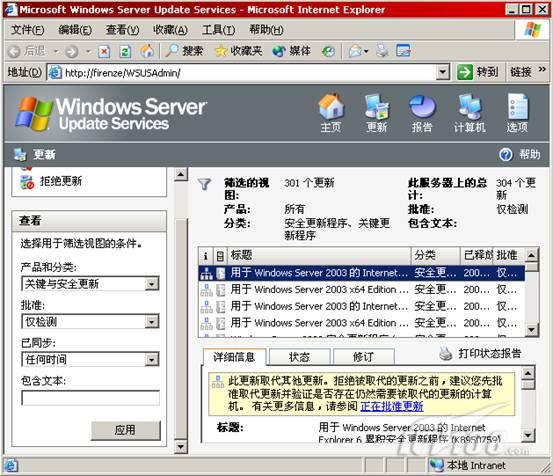Sort by the 批准 column header
The height and width of the screenshot is (476, 553).
[509, 255]
